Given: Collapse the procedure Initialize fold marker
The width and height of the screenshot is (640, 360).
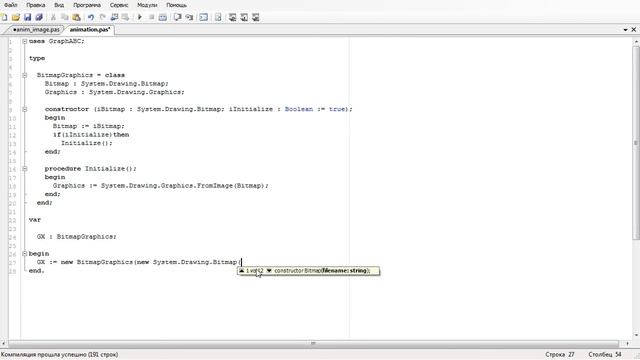Looking at the screenshot, I should pos(25,169).
